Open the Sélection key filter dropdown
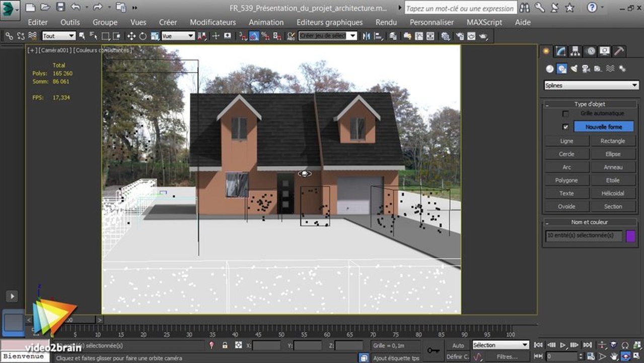 click(500, 345)
